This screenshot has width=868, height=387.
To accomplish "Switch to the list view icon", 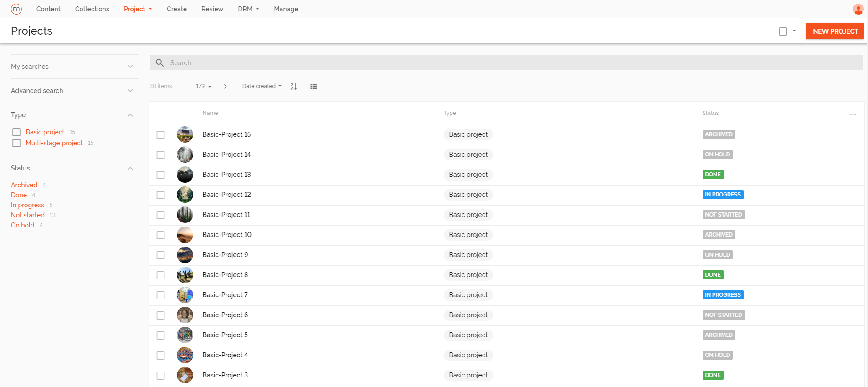I will 313,87.
